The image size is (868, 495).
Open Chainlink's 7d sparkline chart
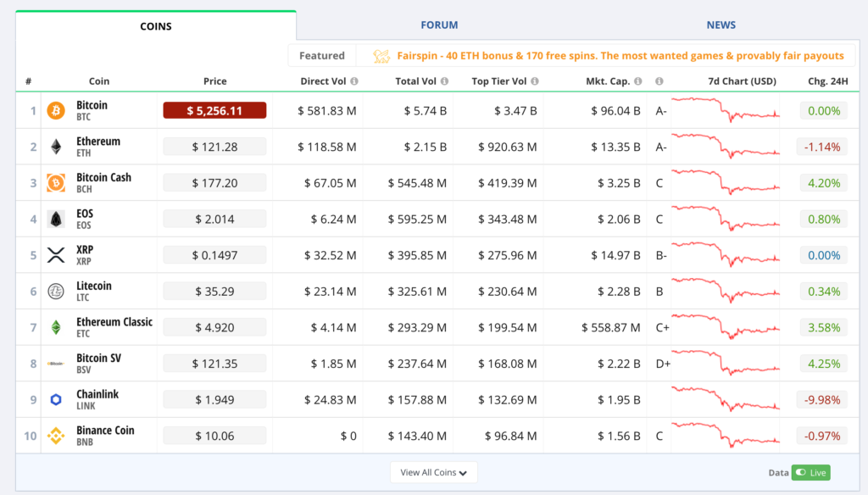(726, 398)
